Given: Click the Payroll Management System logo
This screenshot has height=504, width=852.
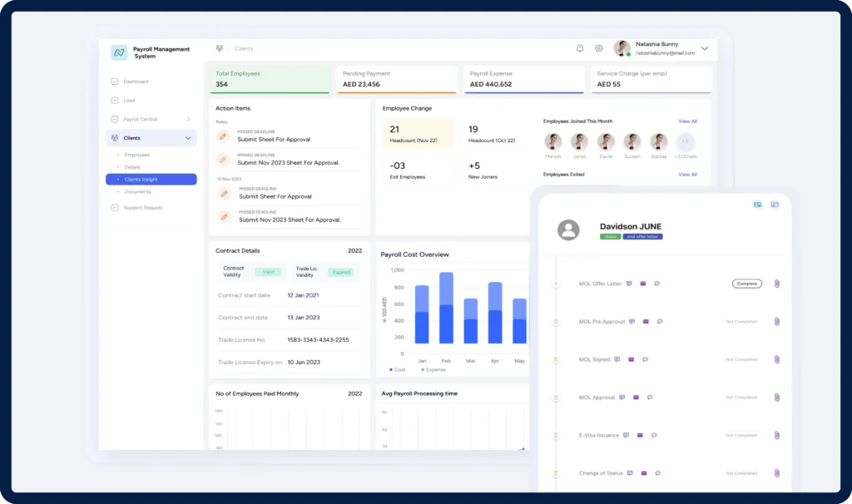Looking at the screenshot, I should pos(119,52).
